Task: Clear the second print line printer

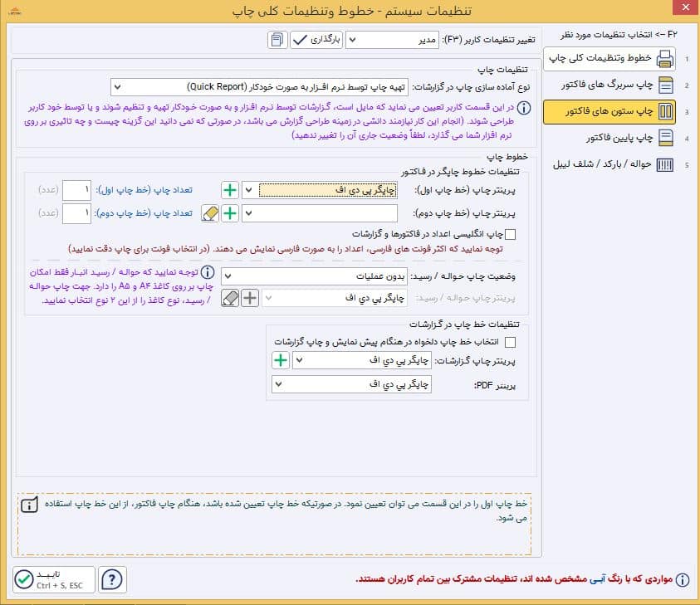Action: pyautogui.click(x=210, y=213)
